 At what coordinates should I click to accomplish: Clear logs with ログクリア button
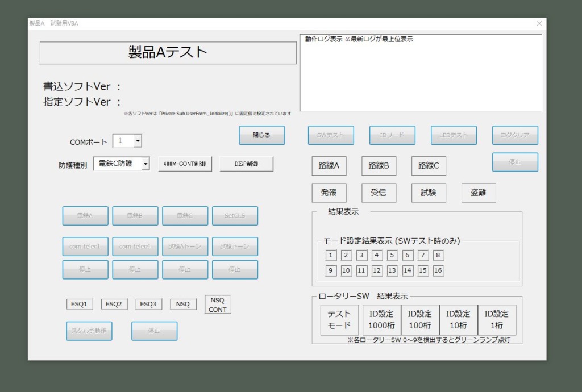(515, 135)
